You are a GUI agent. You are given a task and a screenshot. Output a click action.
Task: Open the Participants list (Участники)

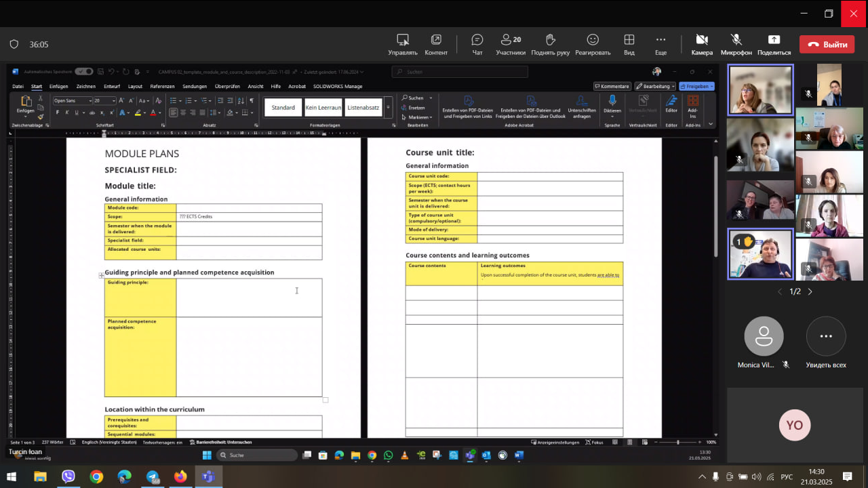point(511,44)
